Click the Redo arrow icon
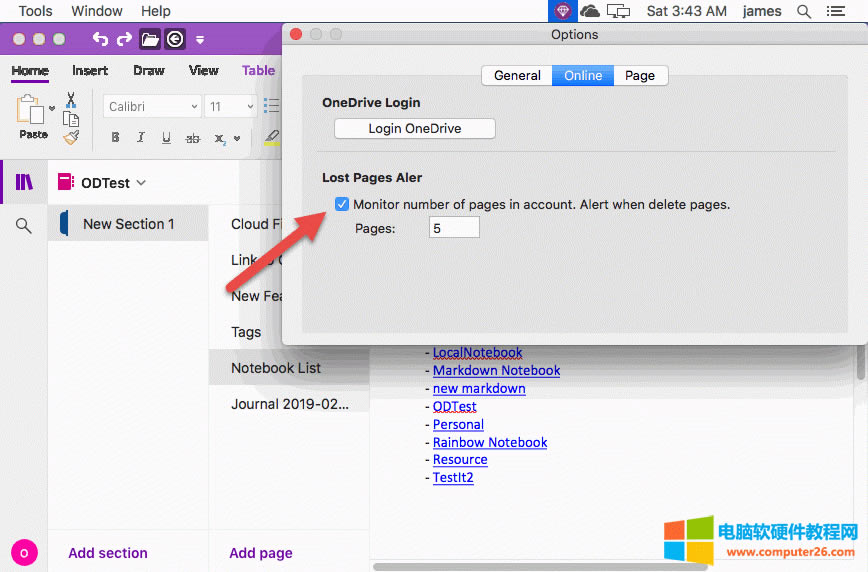Viewport: 868px width, 572px height. 124,39
